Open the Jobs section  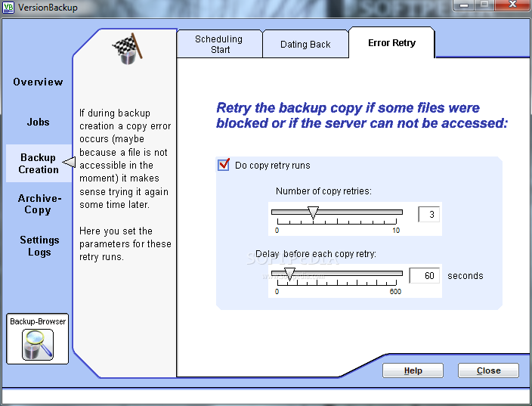38,122
